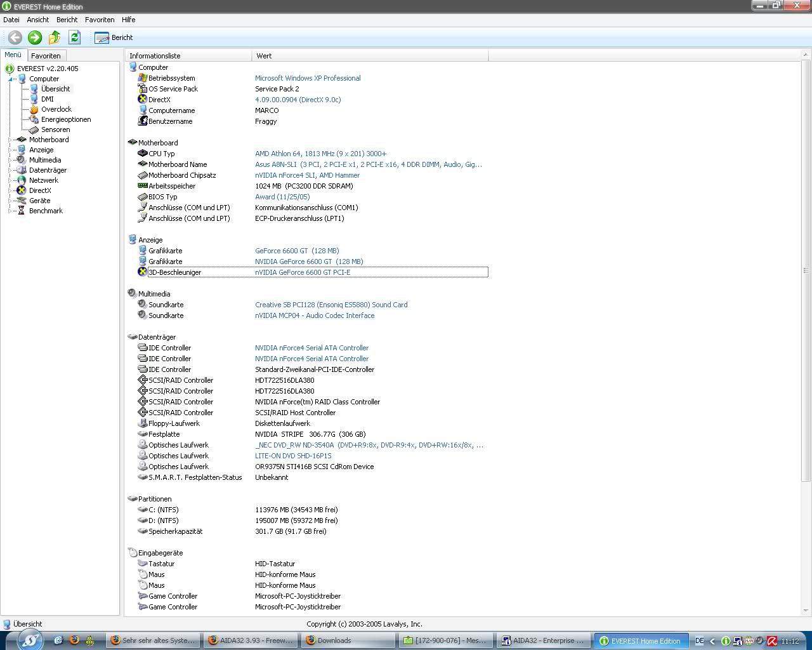Switch to the Favoriten tab
Image resolution: width=812 pixels, height=650 pixels.
tap(46, 56)
